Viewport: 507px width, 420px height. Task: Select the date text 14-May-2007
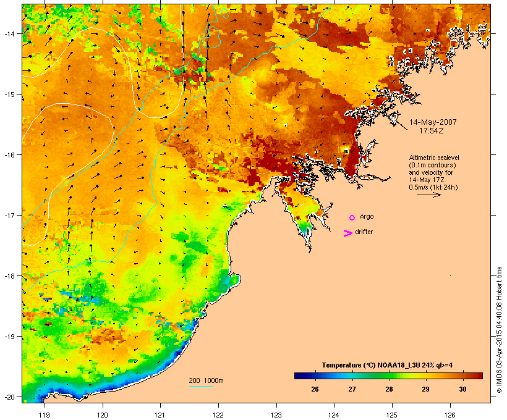433,122
